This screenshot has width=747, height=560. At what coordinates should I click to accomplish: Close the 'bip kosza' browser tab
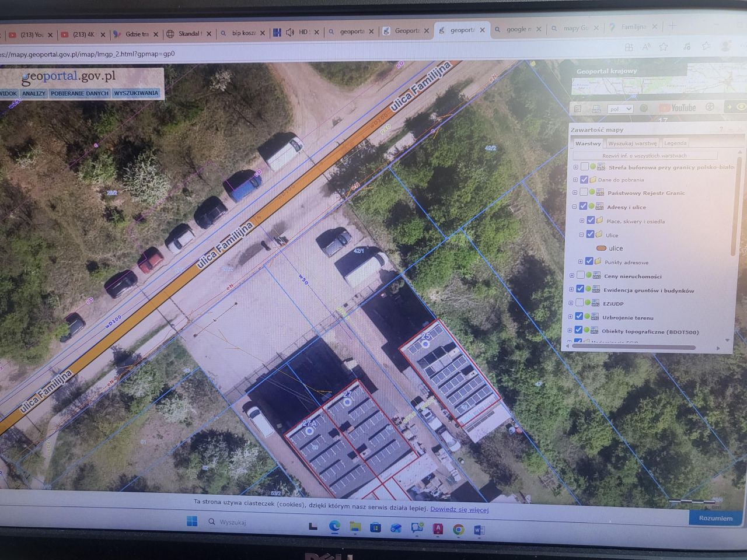[262, 33]
